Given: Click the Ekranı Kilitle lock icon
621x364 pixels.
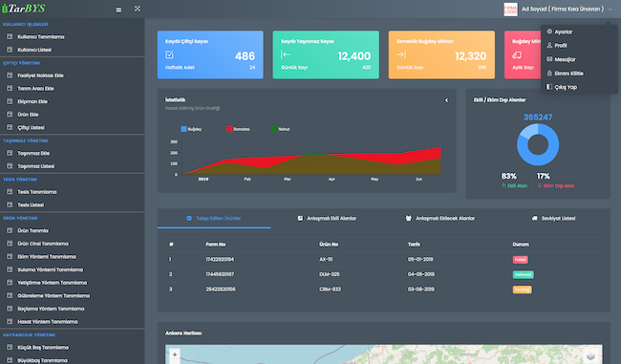Looking at the screenshot, I should tap(549, 73).
